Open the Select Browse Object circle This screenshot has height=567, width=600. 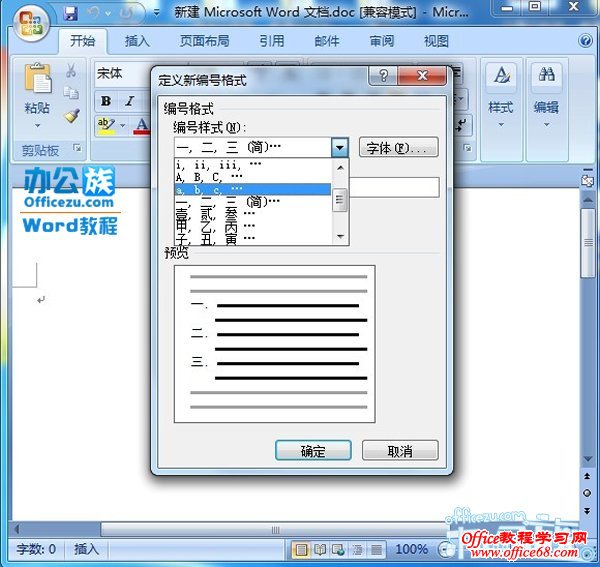[587, 493]
